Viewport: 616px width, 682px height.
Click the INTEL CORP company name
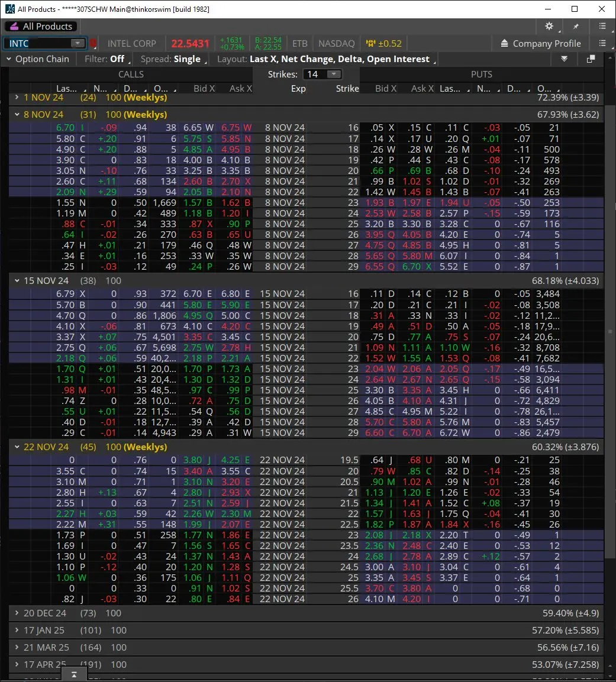(131, 44)
